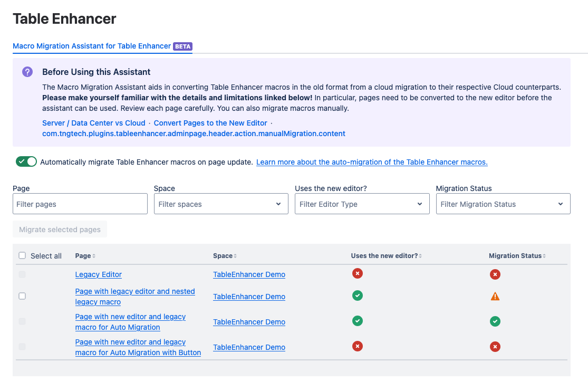Sort table by Migration Status column
This screenshot has height=391, width=588.
point(517,256)
